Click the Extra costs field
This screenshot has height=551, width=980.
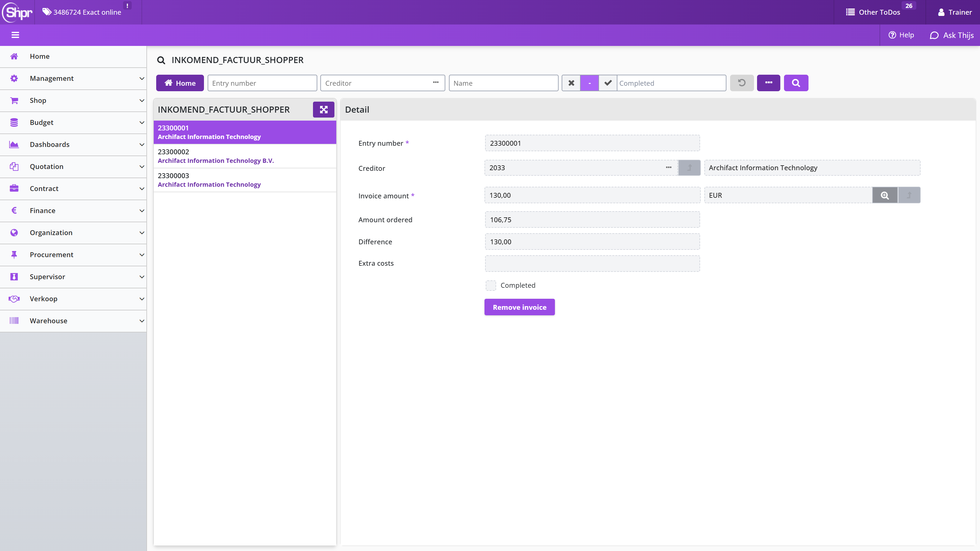coord(592,264)
